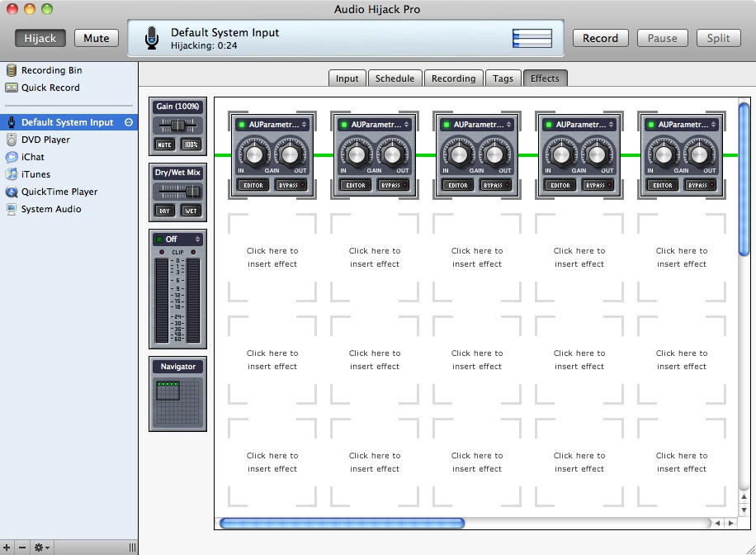Switch to the Schedule tab

395,78
